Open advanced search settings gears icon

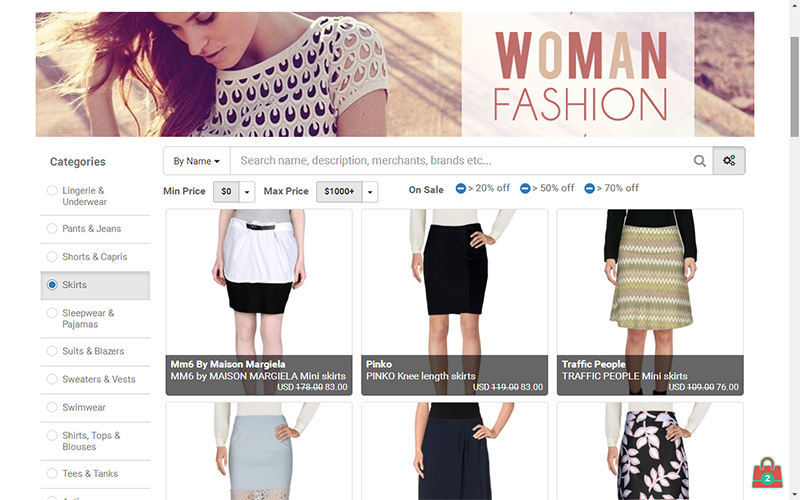tap(729, 161)
